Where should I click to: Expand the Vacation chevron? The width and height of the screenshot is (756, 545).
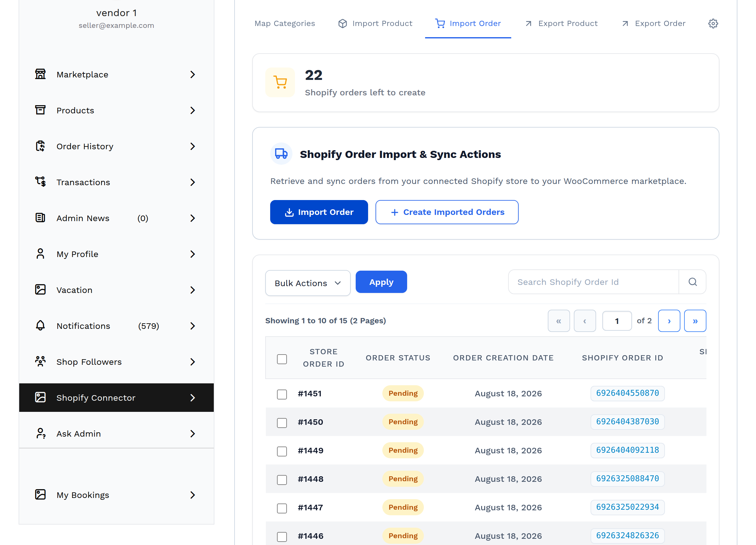(x=193, y=290)
